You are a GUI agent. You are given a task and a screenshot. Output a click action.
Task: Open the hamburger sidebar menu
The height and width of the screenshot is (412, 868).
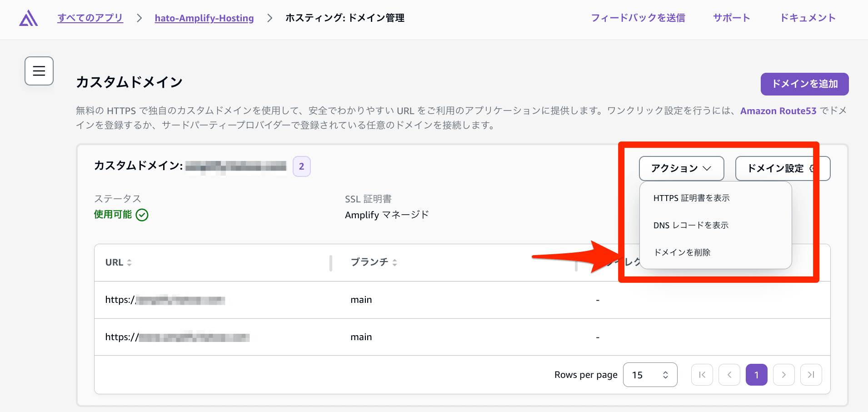[39, 71]
